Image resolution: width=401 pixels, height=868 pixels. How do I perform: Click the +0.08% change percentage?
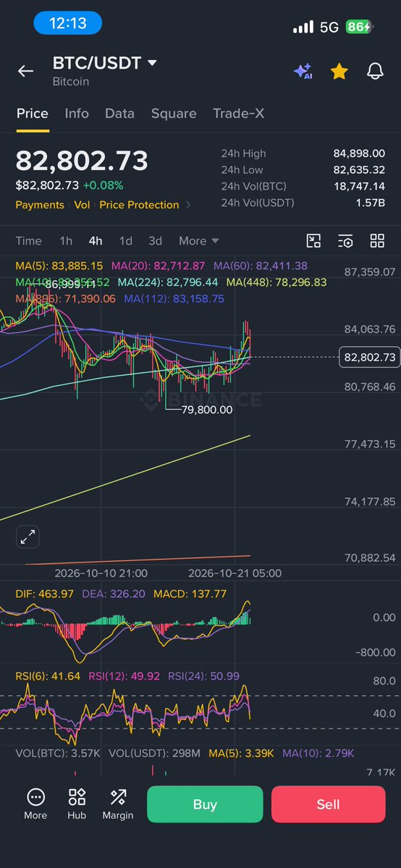point(103,185)
